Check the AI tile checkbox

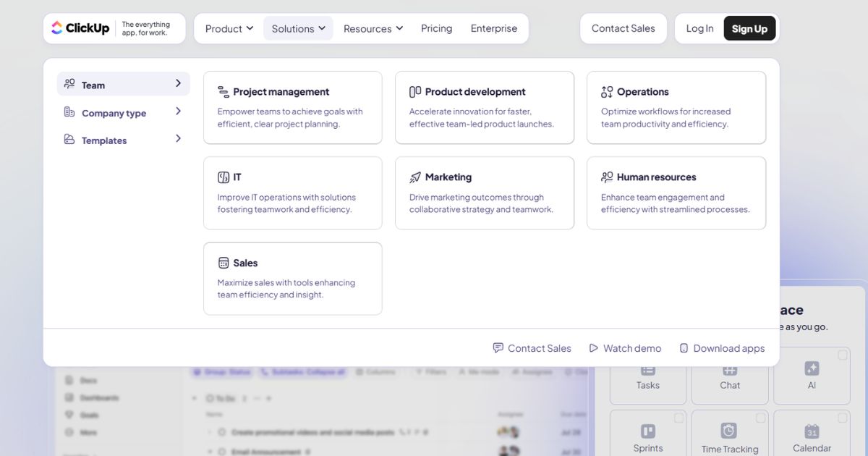coord(843,355)
